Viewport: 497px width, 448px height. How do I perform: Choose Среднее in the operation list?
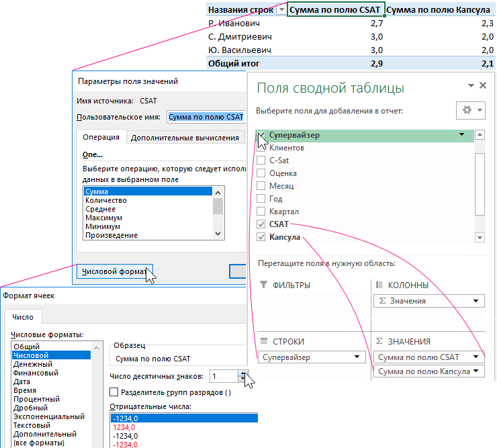point(99,209)
